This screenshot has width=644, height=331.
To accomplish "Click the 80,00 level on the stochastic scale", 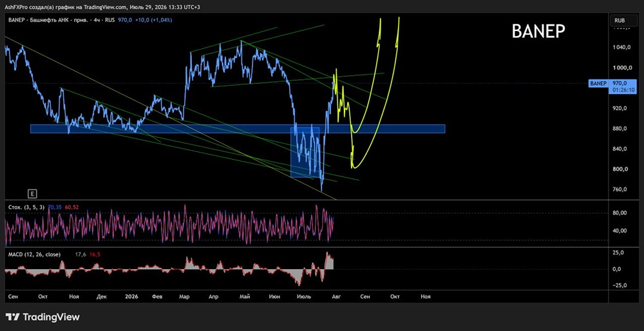I will pos(622,213).
